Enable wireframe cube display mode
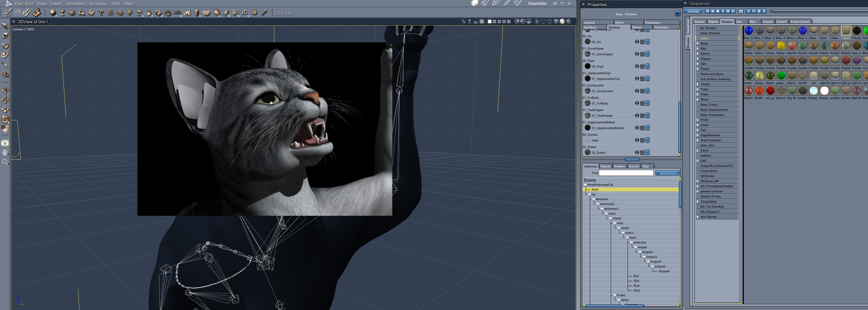868x310 pixels. pyautogui.click(x=550, y=22)
